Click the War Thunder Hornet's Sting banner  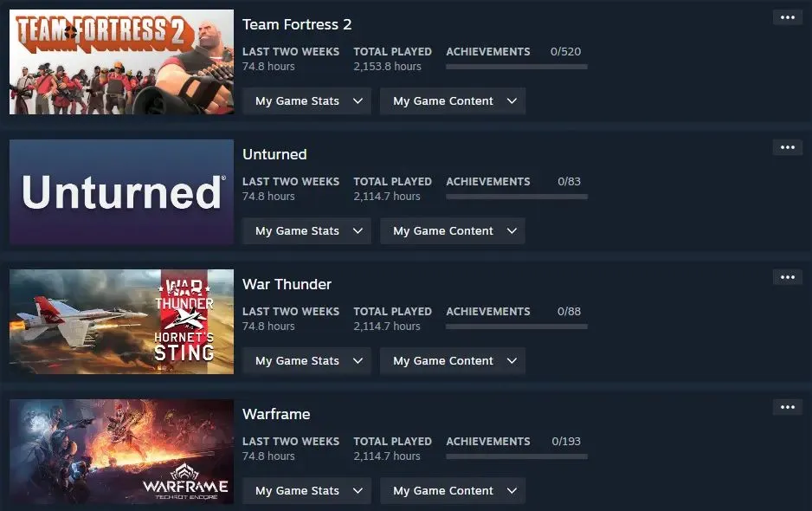tap(122, 321)
